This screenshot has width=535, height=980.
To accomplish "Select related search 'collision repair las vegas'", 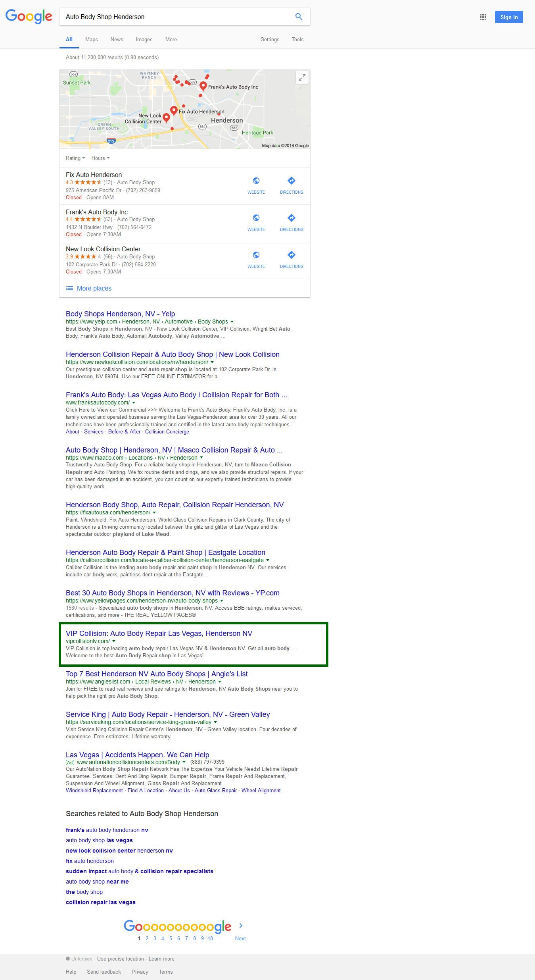I will click(x=101, y=902).
